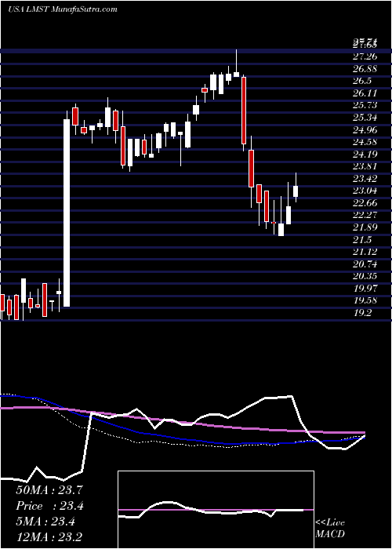The image size is (392, 549).
Task: Select the 25.73 price axis label
Action: tap(365, 105)
